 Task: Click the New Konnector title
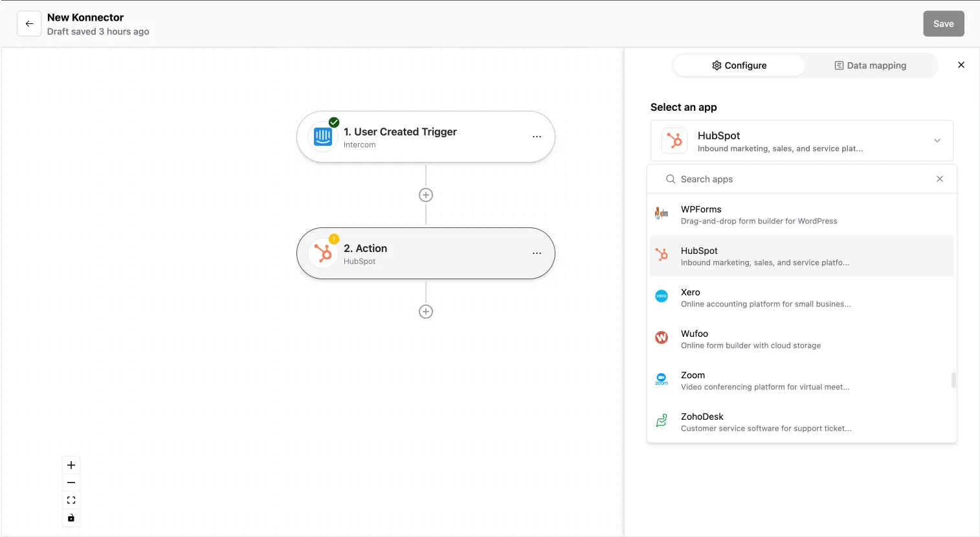[x=85, y=17]
